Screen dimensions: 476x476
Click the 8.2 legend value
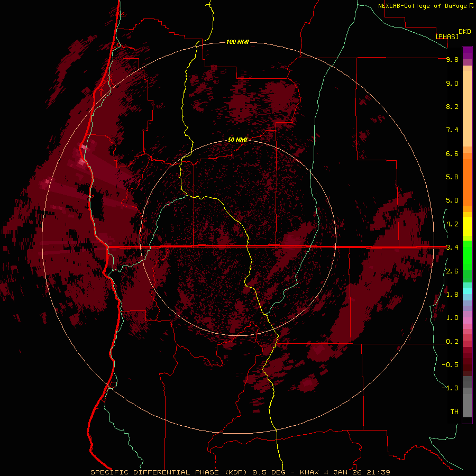tap(452, 106)
